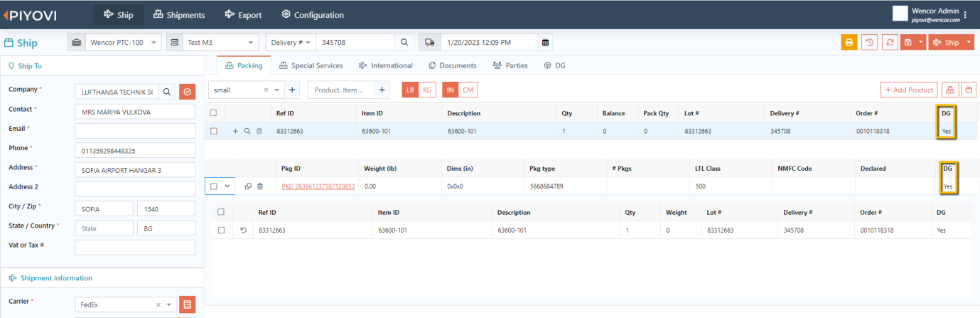Switch to the Special Services tab
This screenshot has height=318, width=980.
(x=311, y=65)
